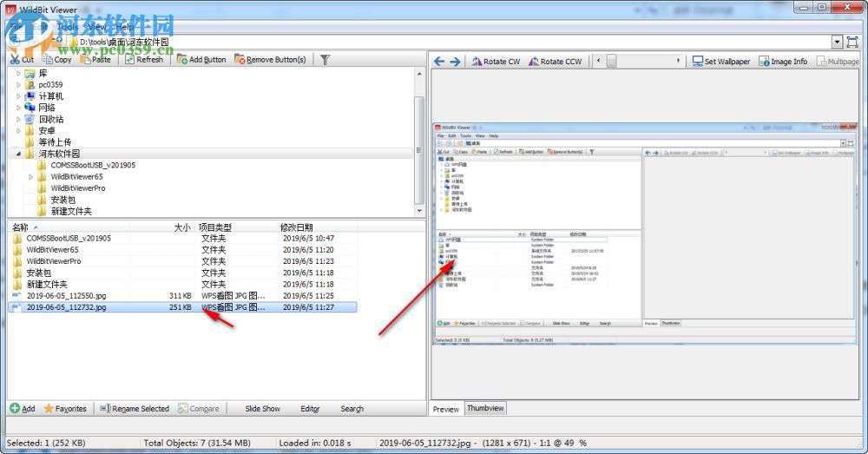Open the Help menu
This screenshot has width=868, height=454.
[x=124, y=26]
